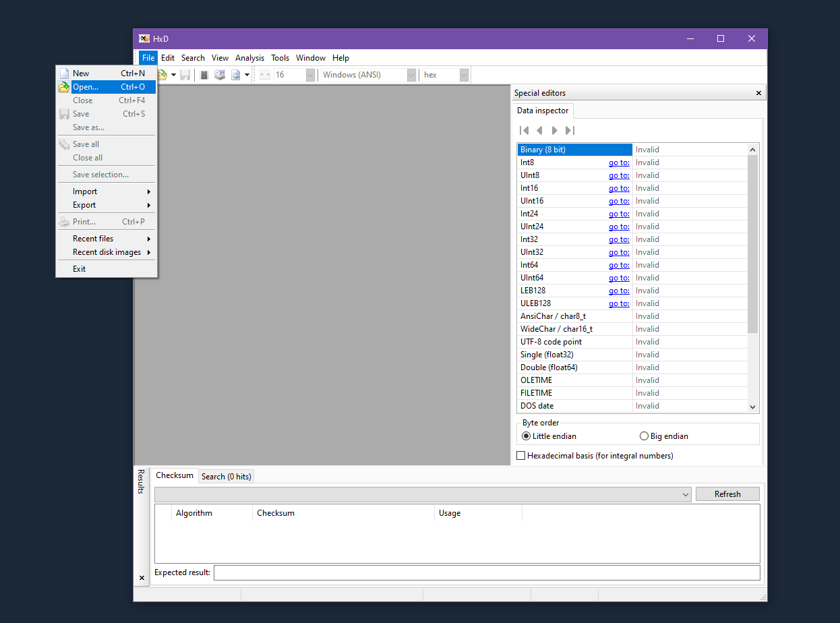This screenshot has width=840, height=623.
Task: Click the Data inspector scrollbar down arrow
Action: click(753, 407)
